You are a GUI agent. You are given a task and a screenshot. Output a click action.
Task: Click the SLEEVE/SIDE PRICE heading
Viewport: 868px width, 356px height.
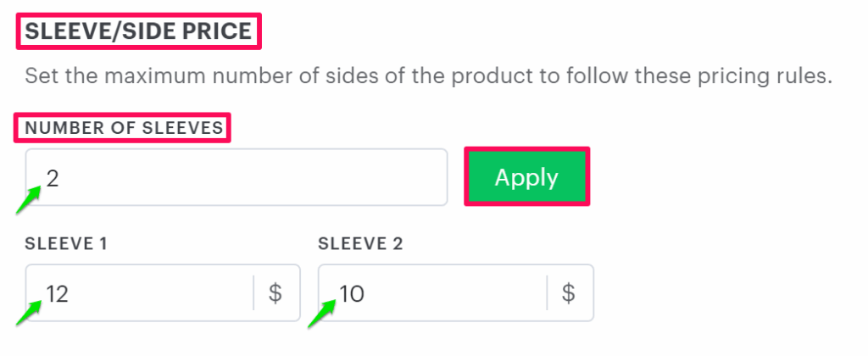point(138,33)
